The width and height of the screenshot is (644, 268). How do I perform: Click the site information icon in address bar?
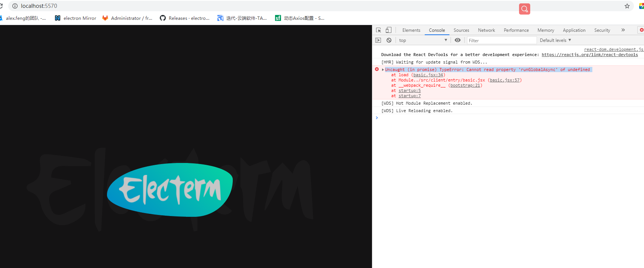(x=15, y=6)
